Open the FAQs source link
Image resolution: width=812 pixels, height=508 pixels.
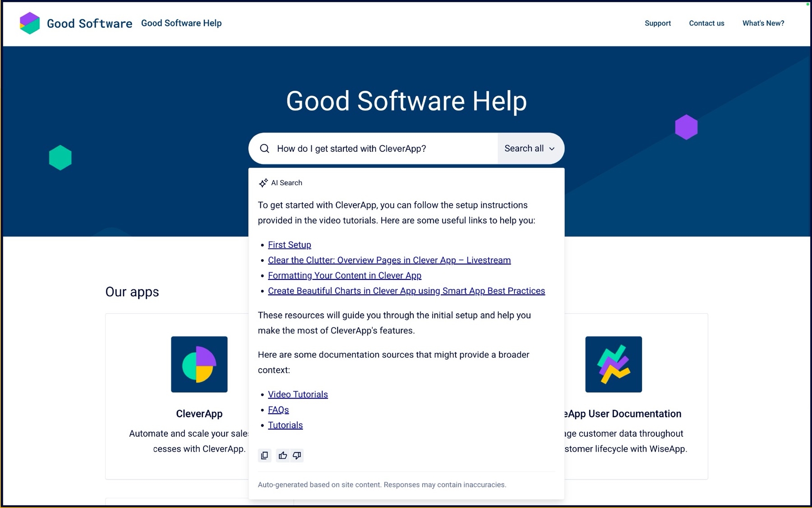pyautogui.click(x=278, y=410)
